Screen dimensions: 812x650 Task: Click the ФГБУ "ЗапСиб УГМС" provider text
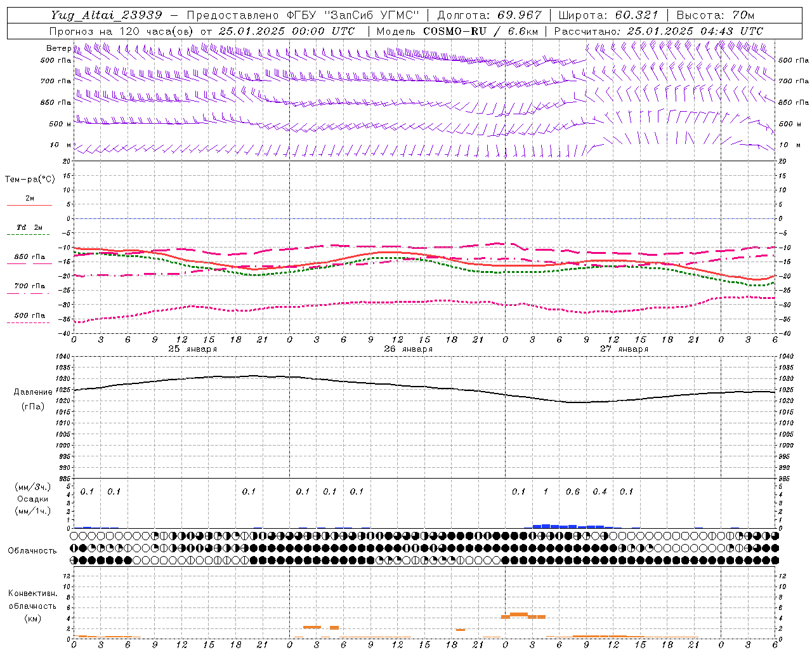[x=354, y=15]
